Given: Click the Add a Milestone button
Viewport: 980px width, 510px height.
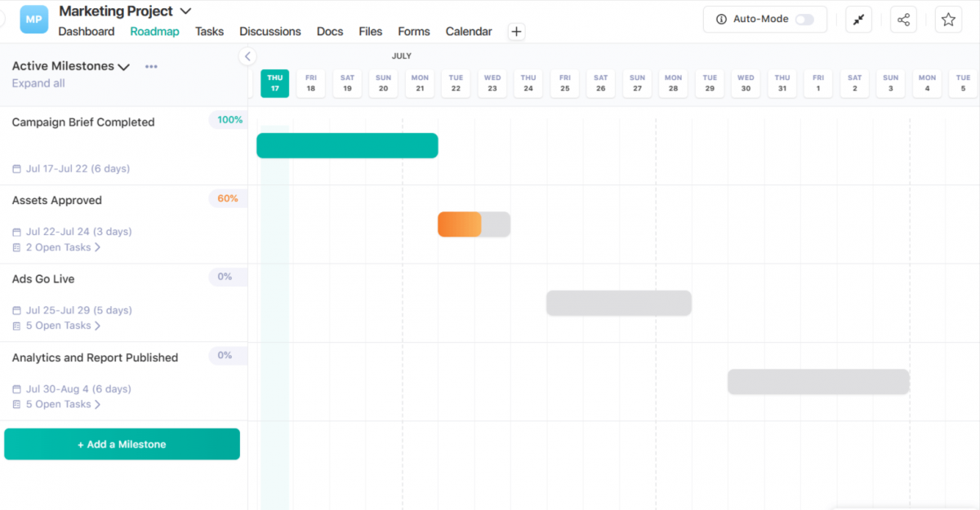Looking at the screenshot, I should point(122,444).
